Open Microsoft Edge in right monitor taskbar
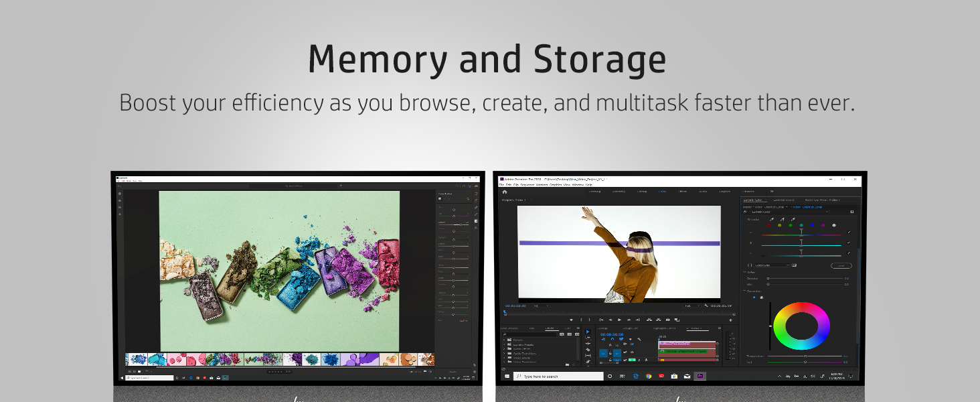 (x=636, y=376)
